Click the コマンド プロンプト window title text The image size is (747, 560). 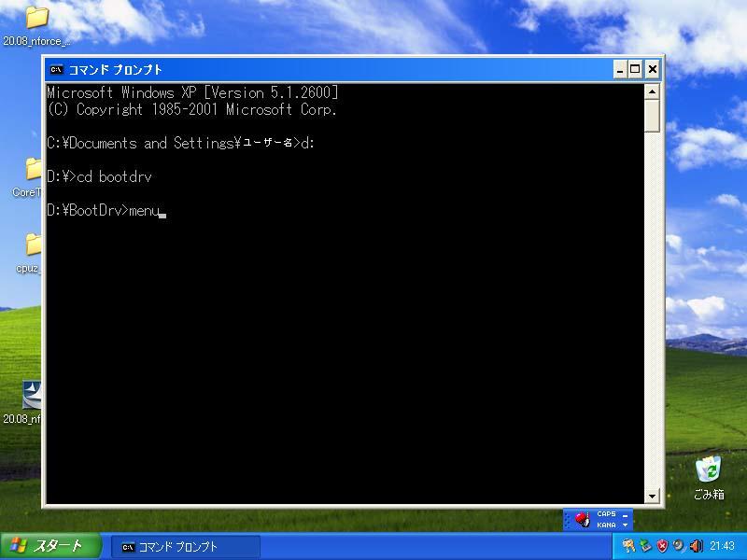pyautogui.click(x=116, y=70)
